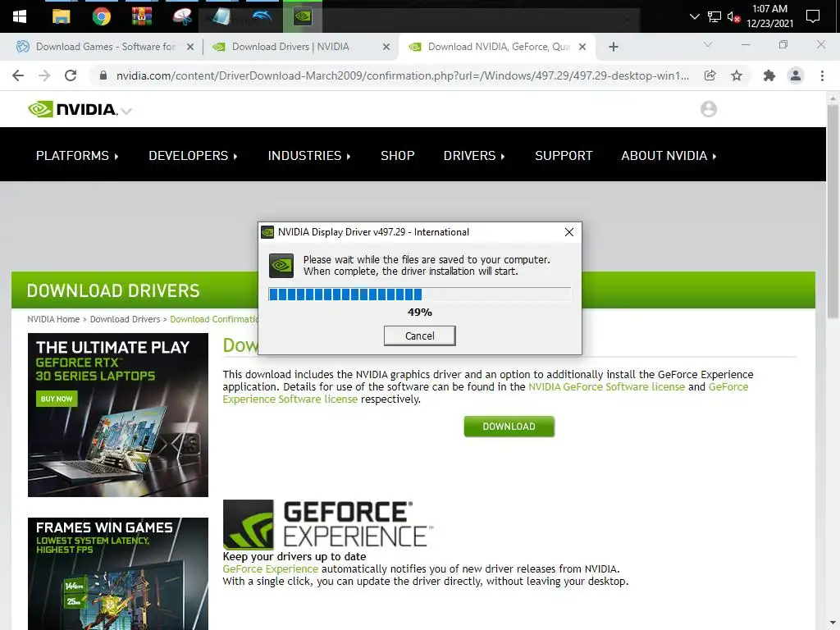Open the SHOP menu item
This screenshot has height=630, width=840.
(398, 156)
